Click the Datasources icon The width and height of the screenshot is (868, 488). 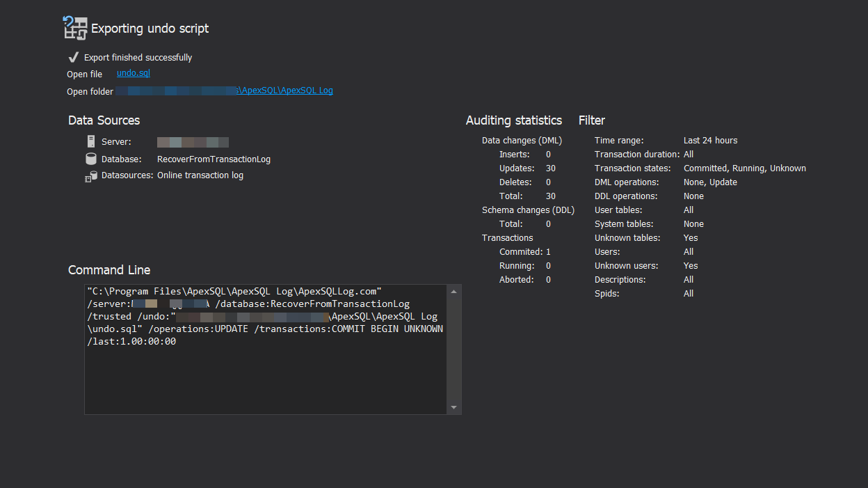(x=90, y=176)
